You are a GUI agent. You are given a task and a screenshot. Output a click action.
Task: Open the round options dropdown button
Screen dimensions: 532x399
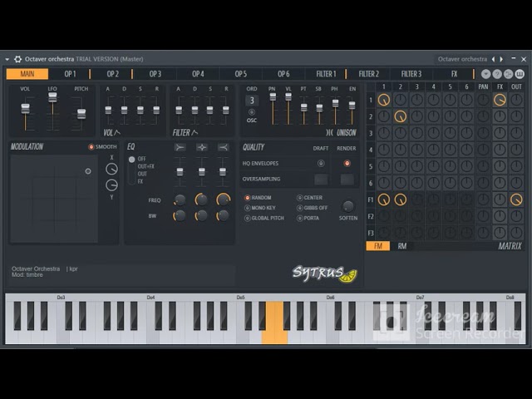tap(485, 74)
